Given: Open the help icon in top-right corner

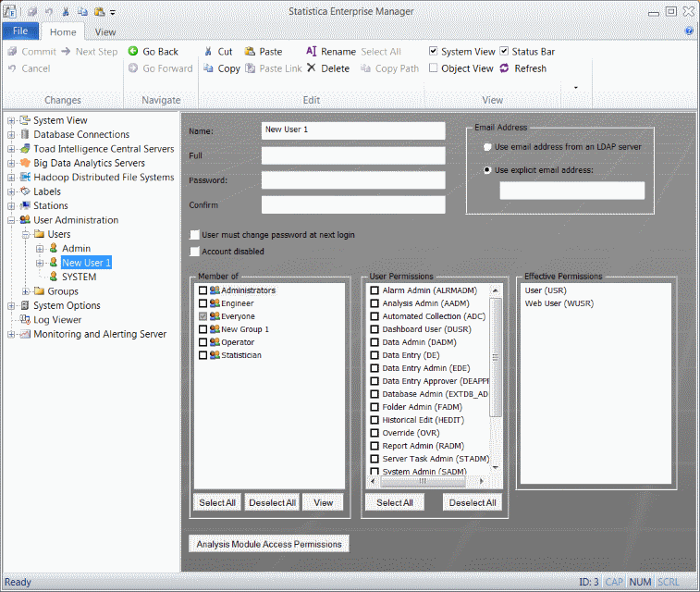Looking at the screenshot, I should pos(689,31).
